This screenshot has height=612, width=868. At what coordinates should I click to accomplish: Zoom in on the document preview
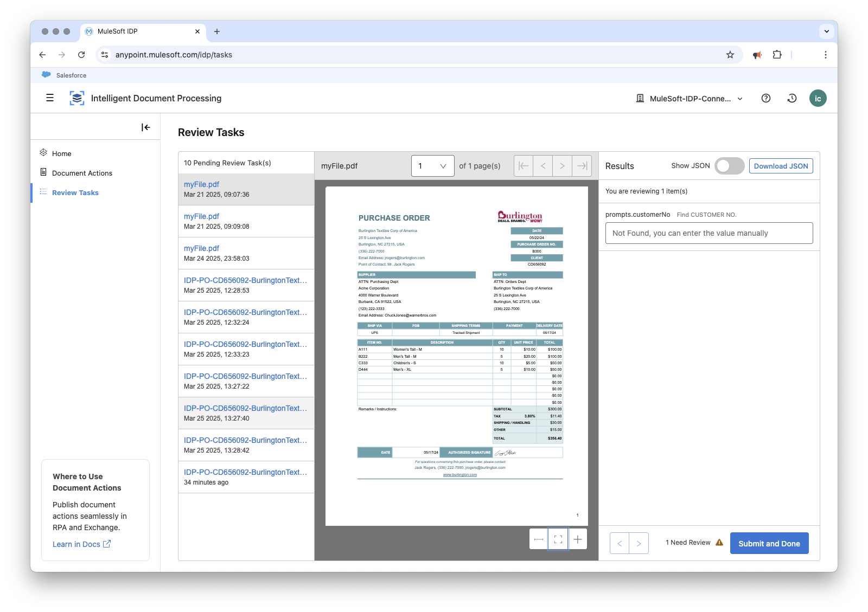pyautogui.click(x=578, y=539)
